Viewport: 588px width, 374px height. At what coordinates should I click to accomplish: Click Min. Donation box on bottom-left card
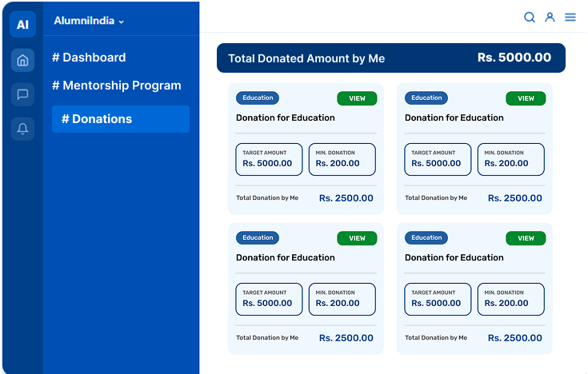click(342, 299)
